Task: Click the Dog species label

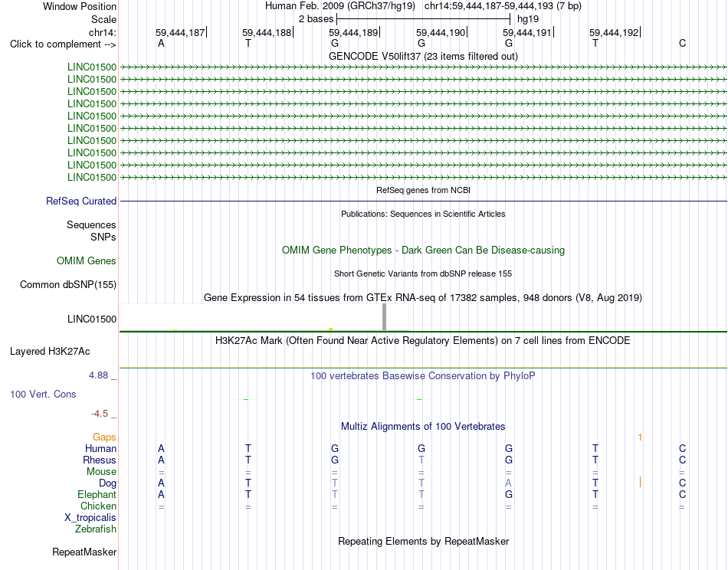Action: pyautogui.click(x=107, y=483)
